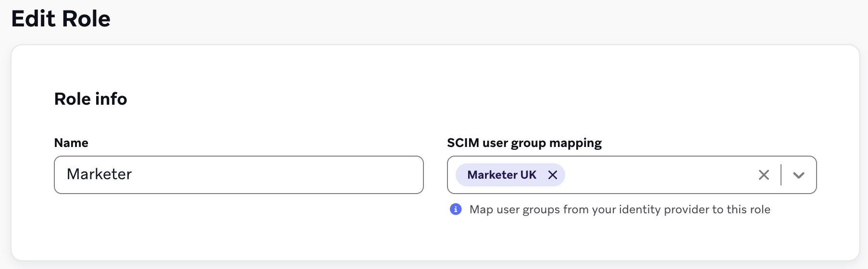Screen dimensions: 868x269
Task: Click the Edit Role page heading
Action: pos(61,19)
